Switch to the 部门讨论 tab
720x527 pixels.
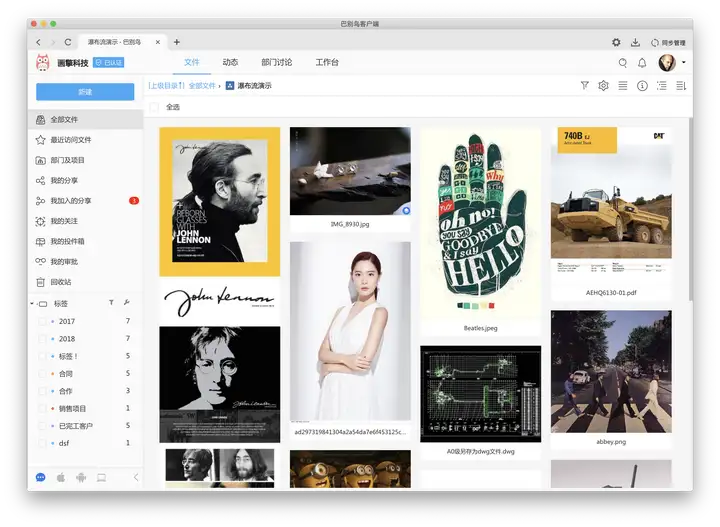coord(276,62)
